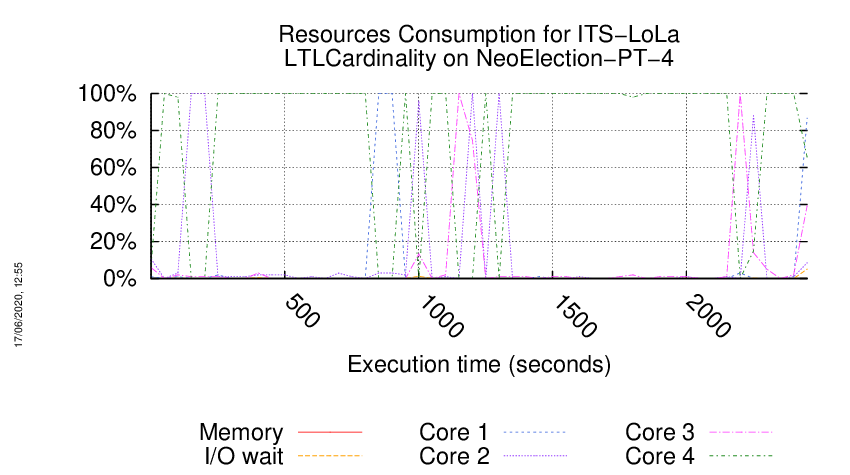Click the red Memory legend line sample

pyautogui.click(x=330, y=432)
